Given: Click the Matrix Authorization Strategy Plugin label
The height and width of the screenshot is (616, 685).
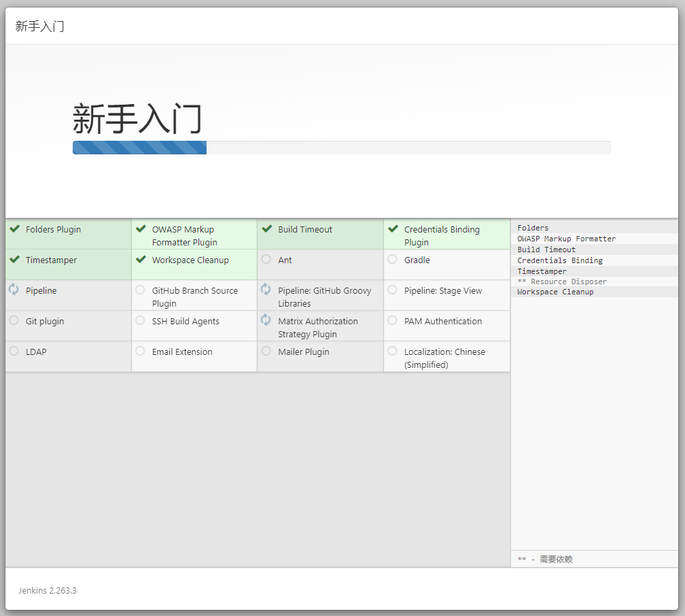Looking at the screenshot, I should 318,328.
